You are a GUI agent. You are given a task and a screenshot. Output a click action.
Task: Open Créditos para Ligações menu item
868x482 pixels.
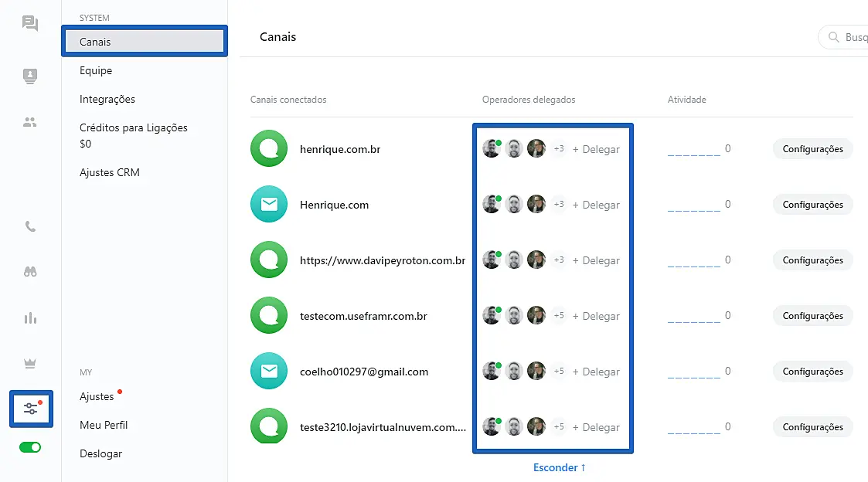coord(134,136)
